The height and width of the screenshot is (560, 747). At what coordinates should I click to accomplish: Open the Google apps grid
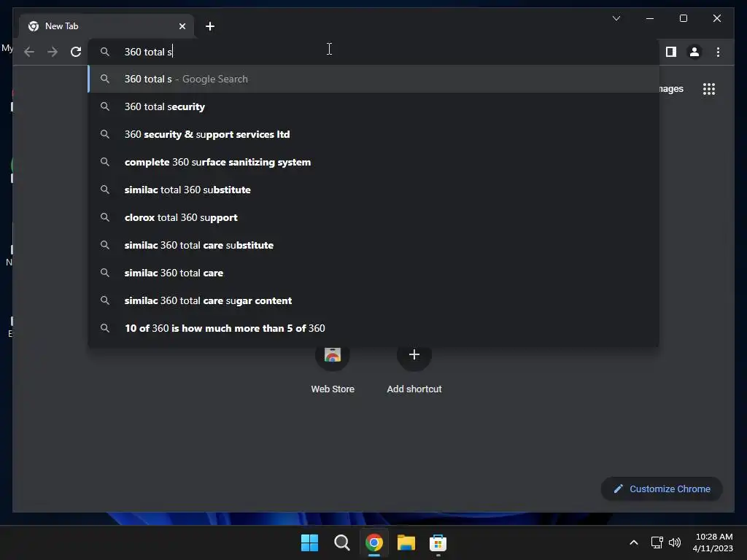click(x=709, y=89)
